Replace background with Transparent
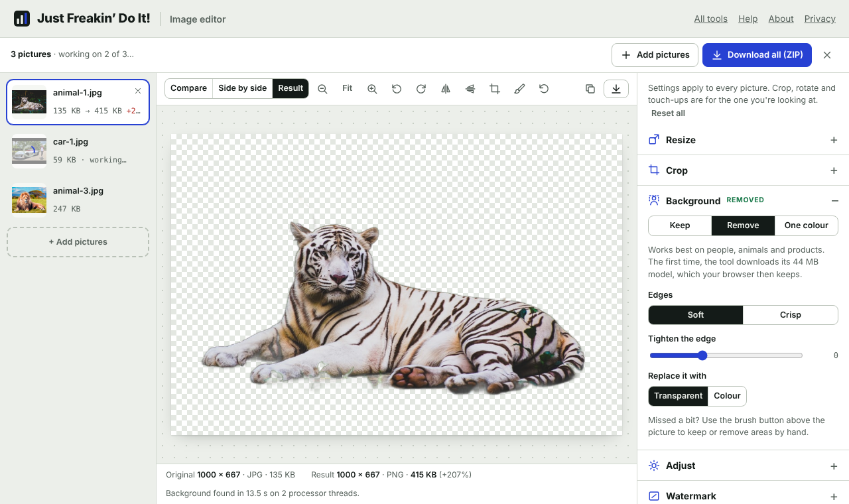 [678, 396]
